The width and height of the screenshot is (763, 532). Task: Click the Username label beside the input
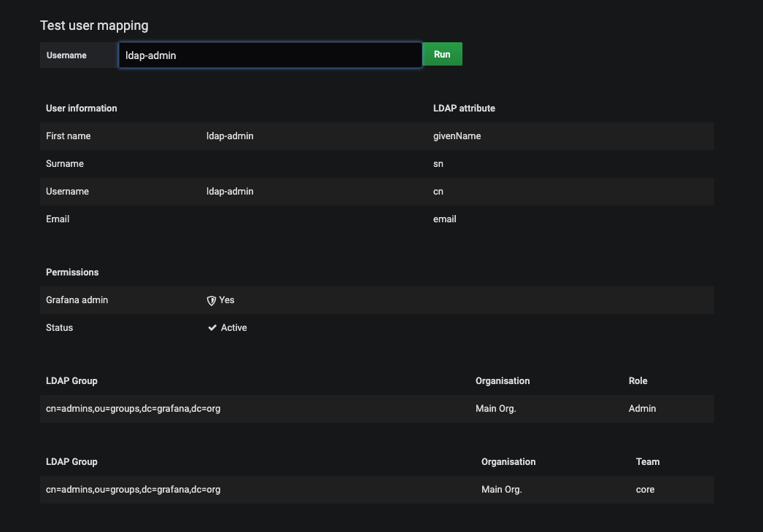pyautogui.click(x=66, y=55)
